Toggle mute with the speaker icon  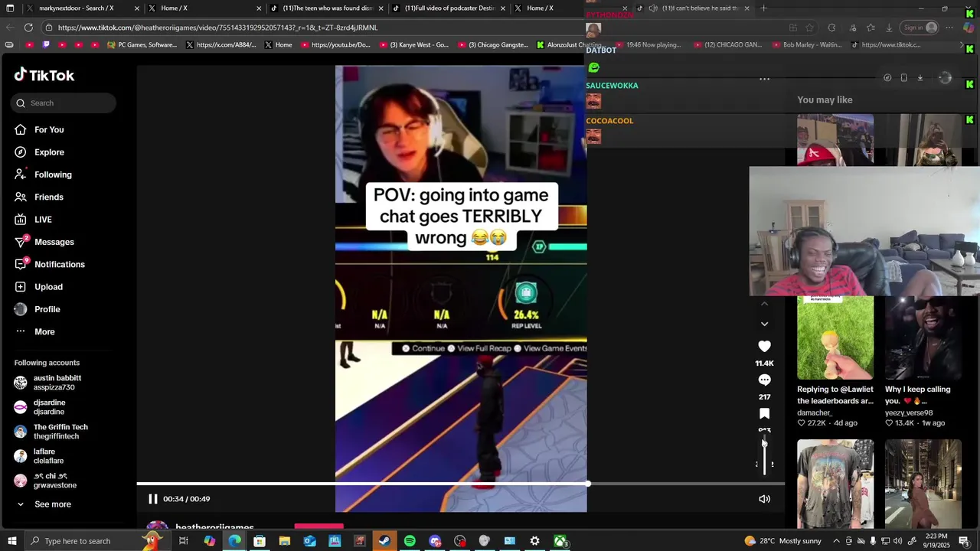[x=764, y=499]
